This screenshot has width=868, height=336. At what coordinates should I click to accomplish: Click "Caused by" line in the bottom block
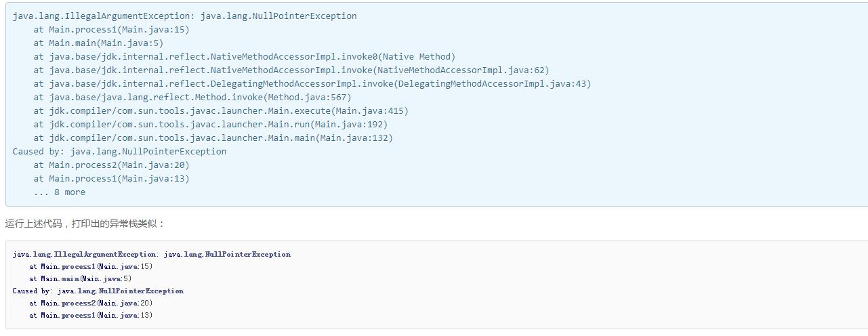click(x=98, y=291)
